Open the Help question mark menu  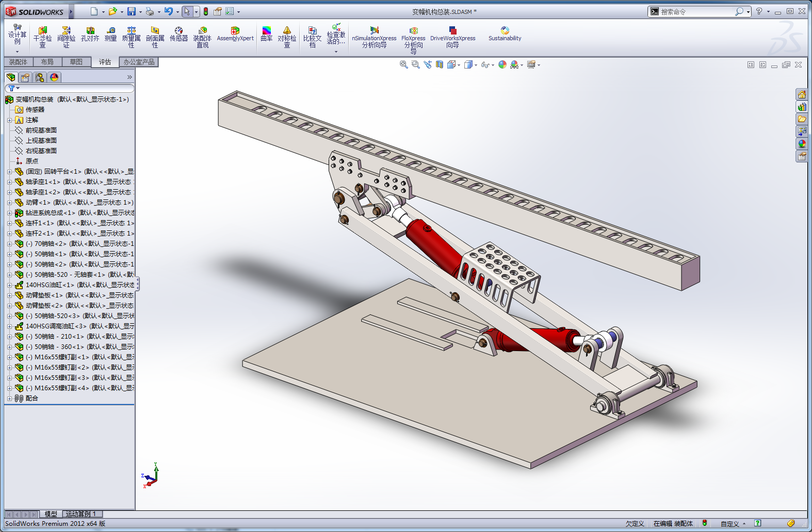tap(759, 11)
